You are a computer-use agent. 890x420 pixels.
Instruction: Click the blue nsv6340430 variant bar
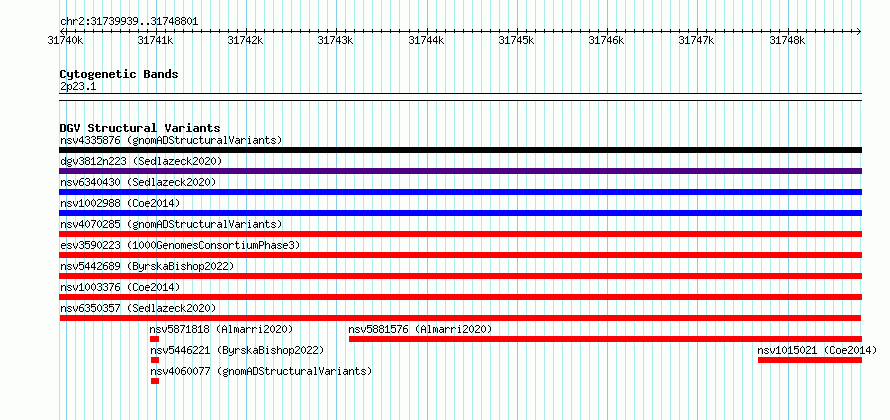[460, 192]
